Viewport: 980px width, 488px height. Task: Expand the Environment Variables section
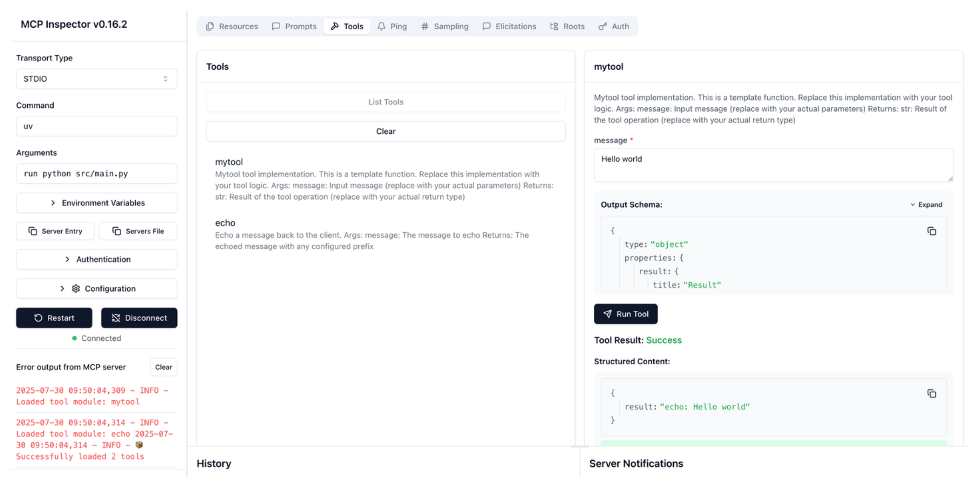(x=96, y=203)
